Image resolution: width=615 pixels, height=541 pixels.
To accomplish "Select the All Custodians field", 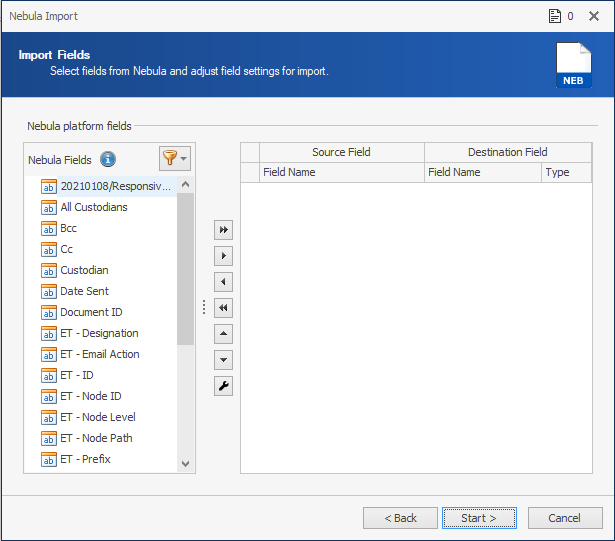I will pyautogui.click(x=94, y=207).
